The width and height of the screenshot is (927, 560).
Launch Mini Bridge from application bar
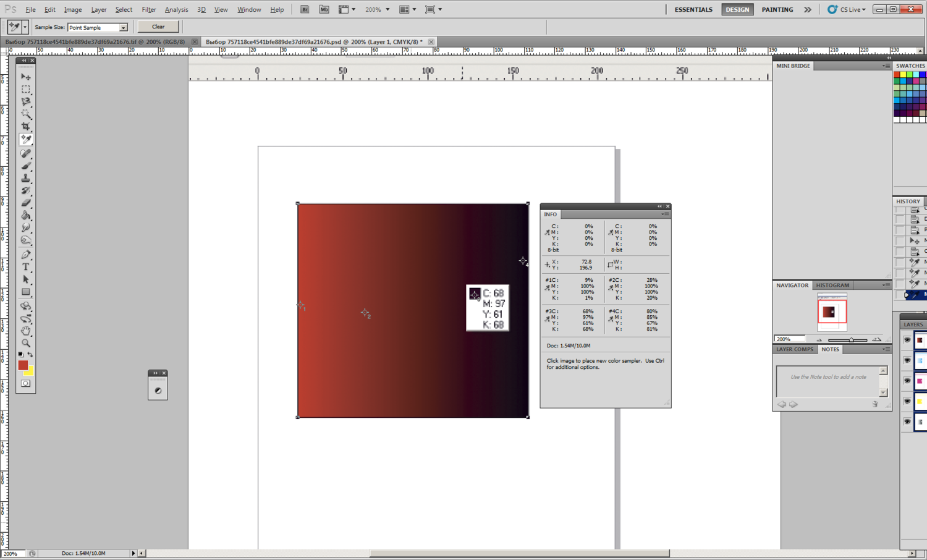point(324,9)
